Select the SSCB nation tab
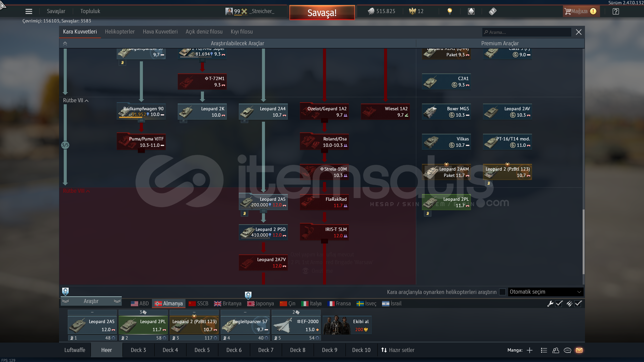 [198, 304]
